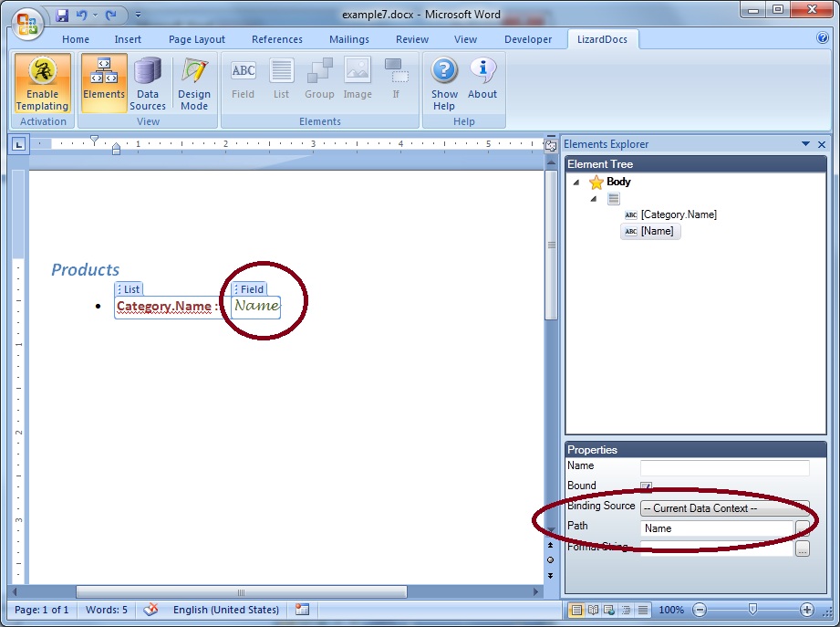Open the Undo history dropdown arrow
Screen dimensions: 840x627
[x=96, y=15]
